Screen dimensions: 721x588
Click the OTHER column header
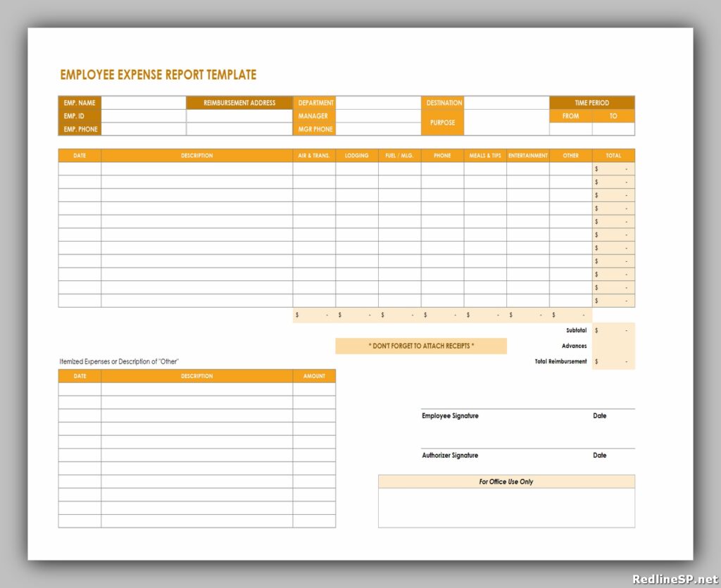[x=570, y=156]
